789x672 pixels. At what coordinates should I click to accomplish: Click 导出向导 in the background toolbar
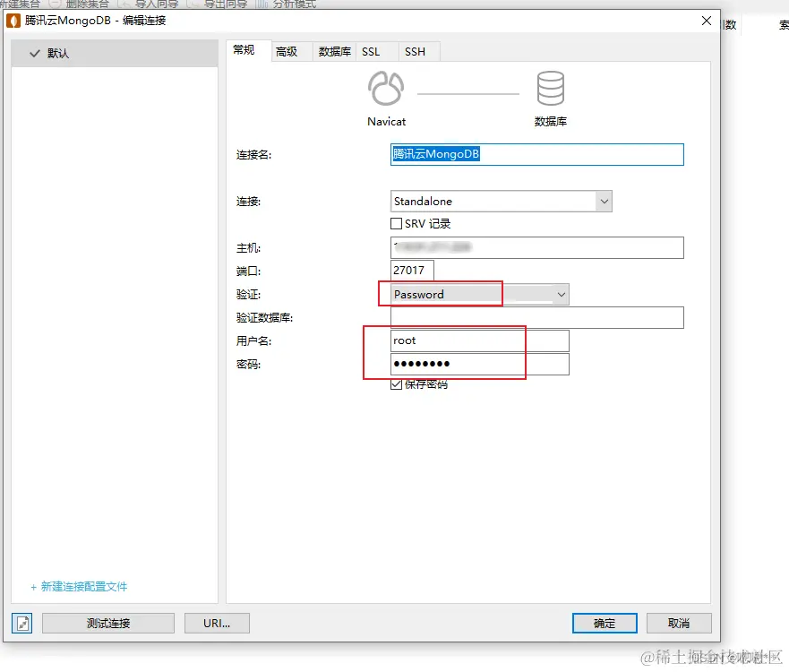tap(218, 4)
